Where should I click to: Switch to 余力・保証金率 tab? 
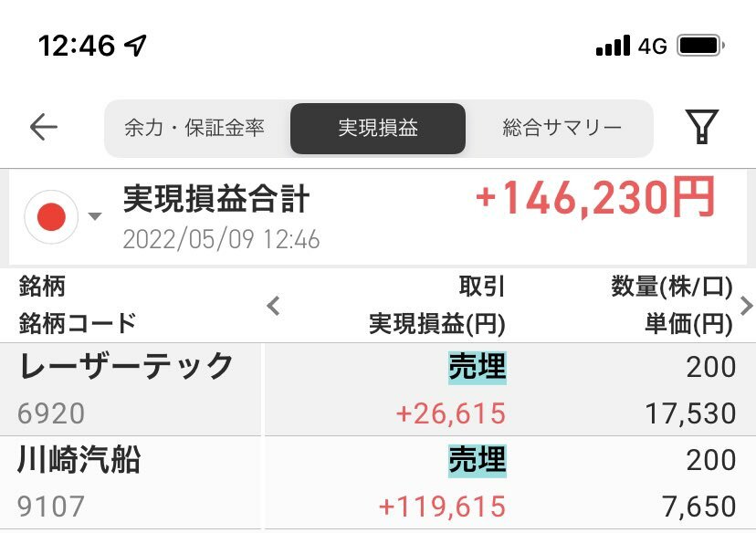coord(194,128)
